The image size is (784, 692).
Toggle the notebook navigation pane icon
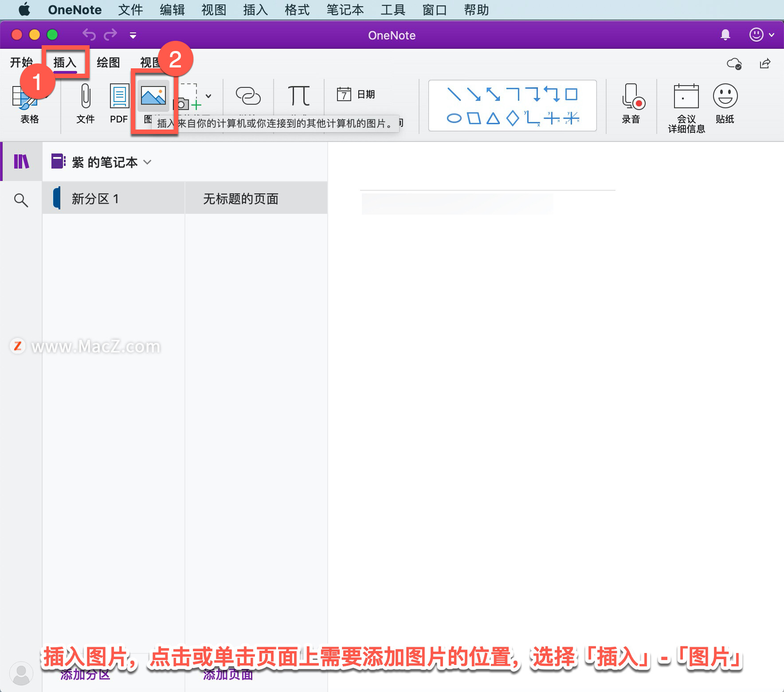point(21,161)
